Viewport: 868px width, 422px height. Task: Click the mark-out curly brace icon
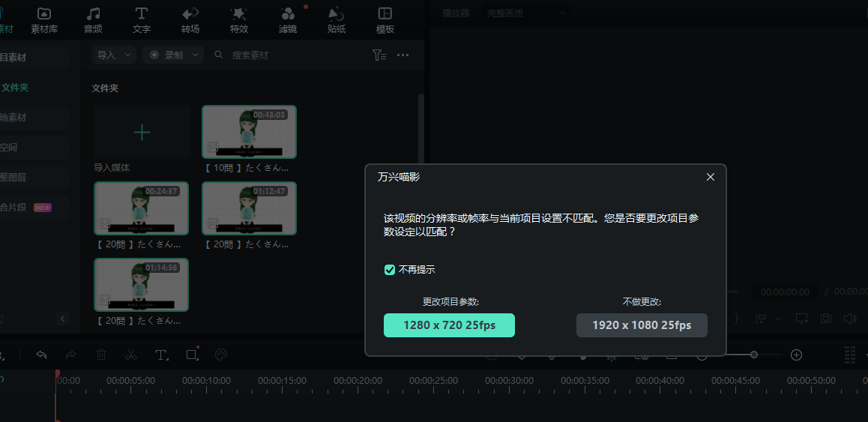click(x=736, y=319)
